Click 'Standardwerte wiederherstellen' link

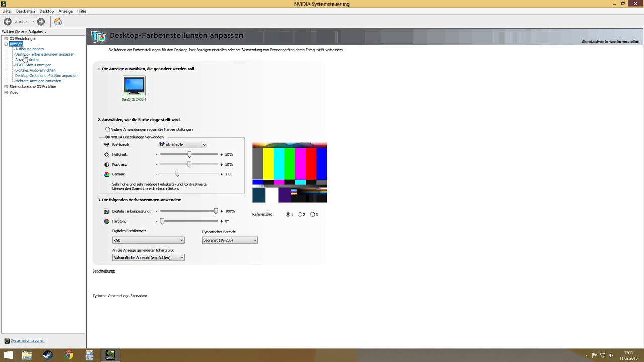[x=610, y=42]
